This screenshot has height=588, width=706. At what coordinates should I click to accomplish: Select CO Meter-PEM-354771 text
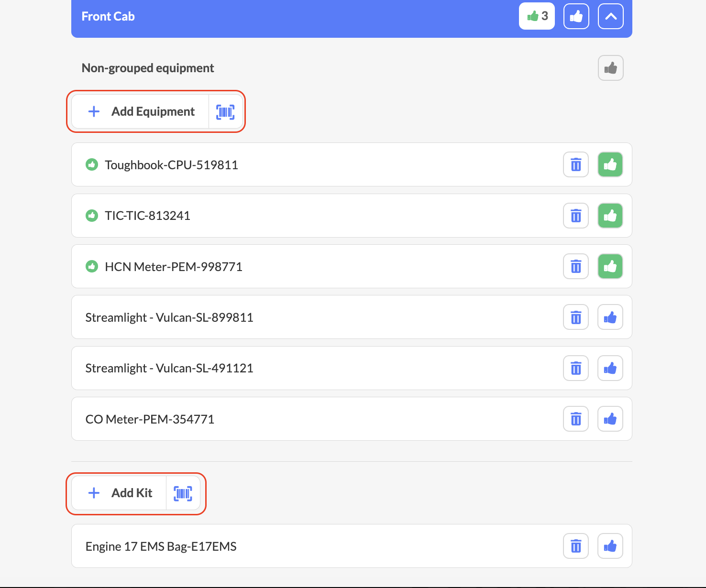(x=150, y=419)
